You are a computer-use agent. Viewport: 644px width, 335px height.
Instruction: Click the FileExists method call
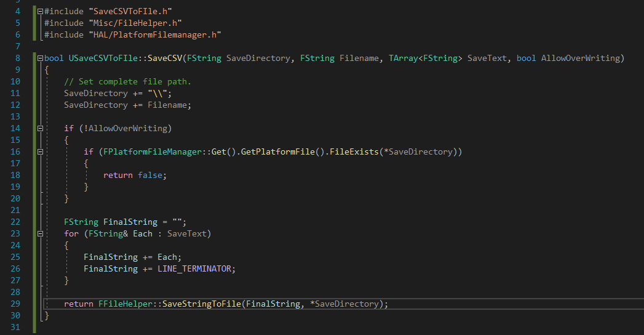pyautogui.click(x=354, y=152)
